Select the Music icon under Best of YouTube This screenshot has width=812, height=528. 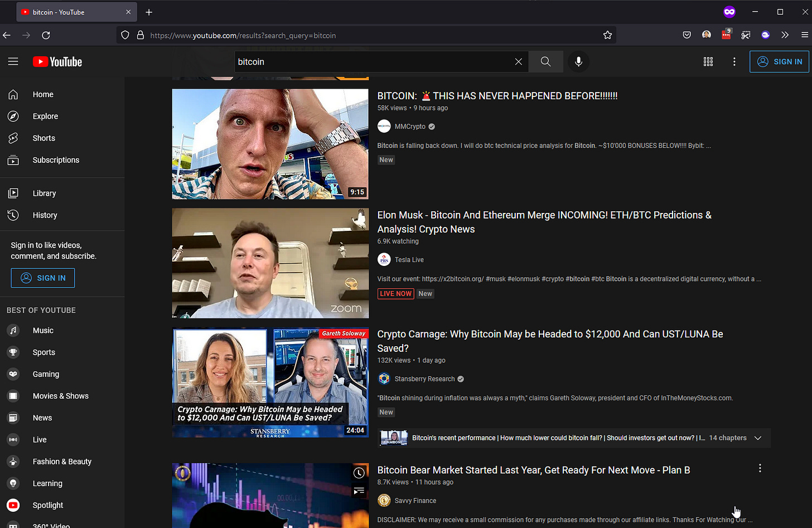(13, 331)
